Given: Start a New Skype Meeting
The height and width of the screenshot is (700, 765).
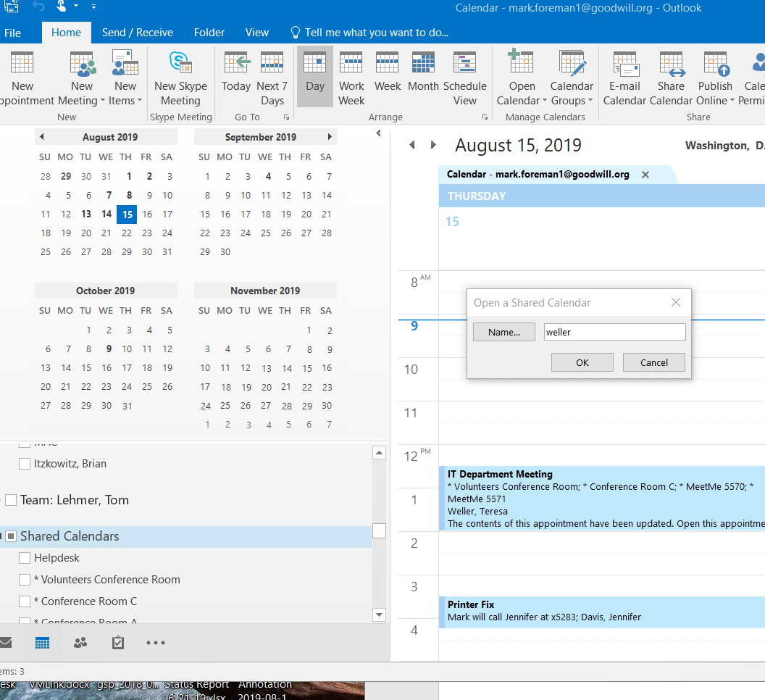Looking at the screenshot, I should [x=180, y=78].
